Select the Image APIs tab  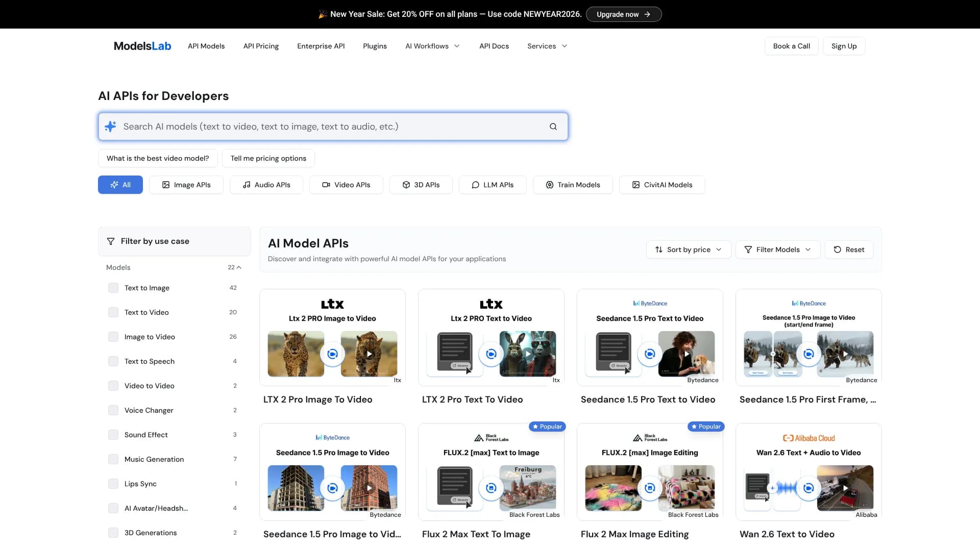click(186, 185)
